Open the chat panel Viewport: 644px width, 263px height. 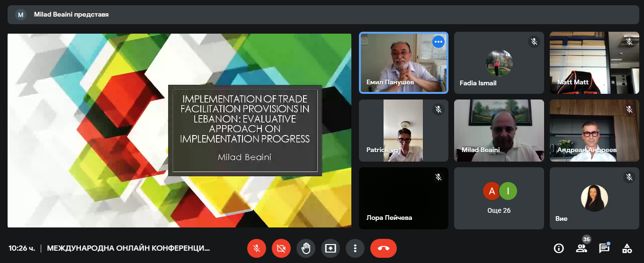[604, 248]
